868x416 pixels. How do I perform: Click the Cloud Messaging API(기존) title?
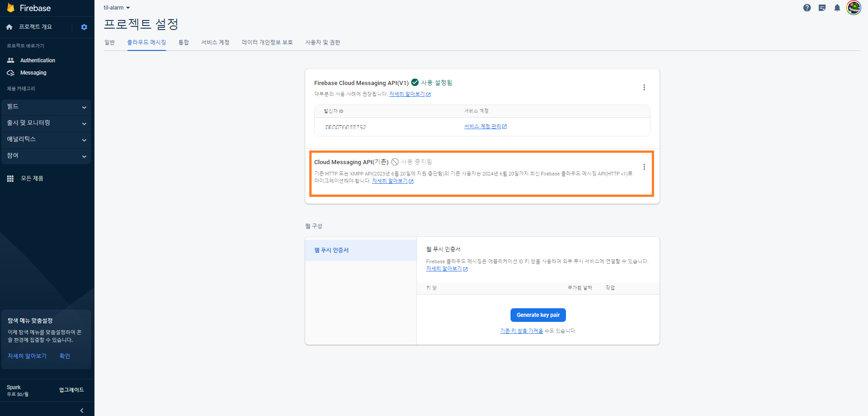352,162
